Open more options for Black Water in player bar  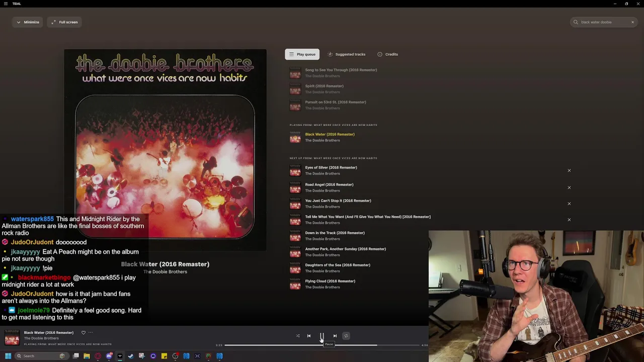[x=91, y=332]
